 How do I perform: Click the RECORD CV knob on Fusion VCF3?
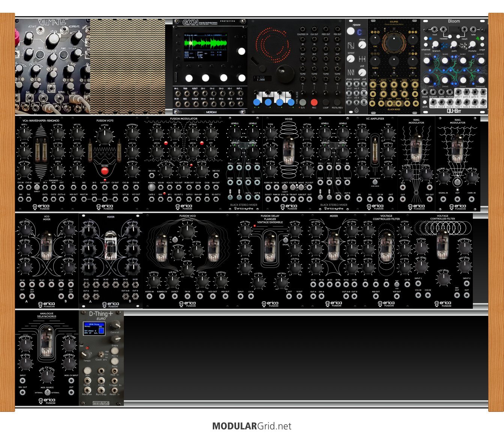pyautogui.click(x=132, y=171)
